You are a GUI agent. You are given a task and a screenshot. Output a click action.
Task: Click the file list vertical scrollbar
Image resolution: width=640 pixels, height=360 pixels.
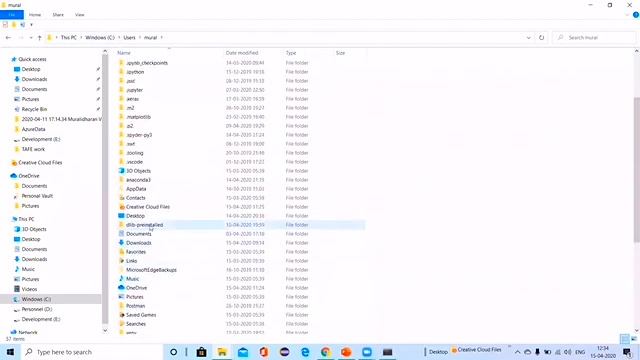click(x=637, y=169)
